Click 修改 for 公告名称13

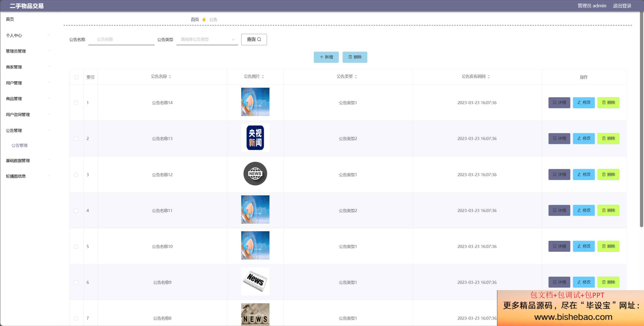584,138
